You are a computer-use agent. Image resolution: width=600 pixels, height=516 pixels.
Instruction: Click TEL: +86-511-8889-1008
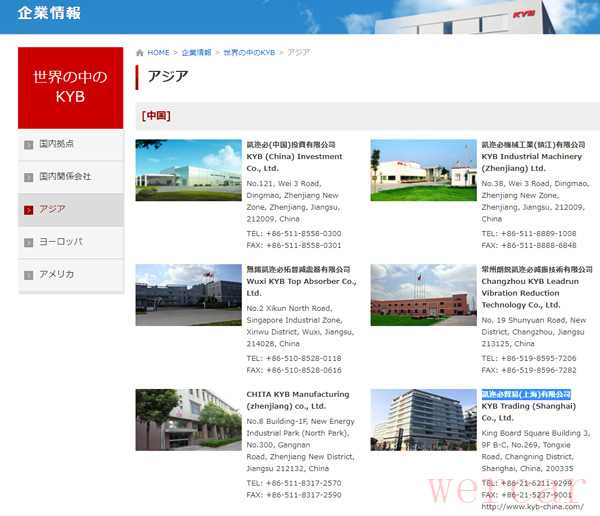529,234
